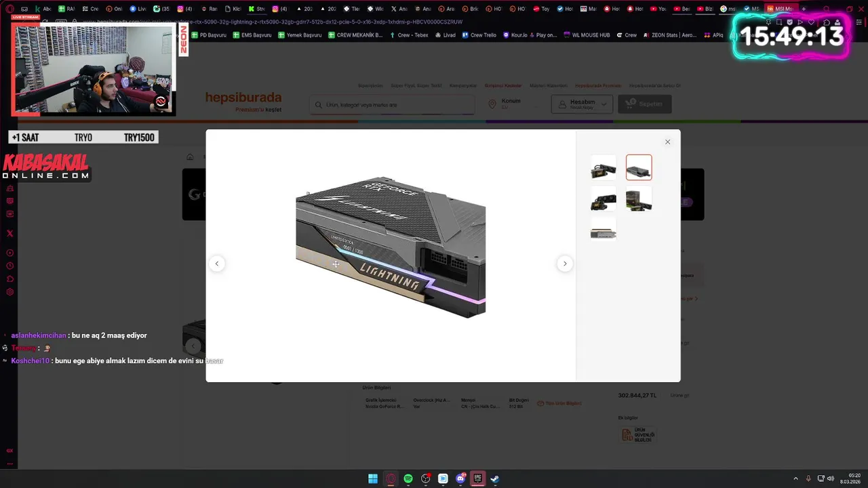
Task: Switch to the 'Wic' browser tab
Action: click(375, 9)
